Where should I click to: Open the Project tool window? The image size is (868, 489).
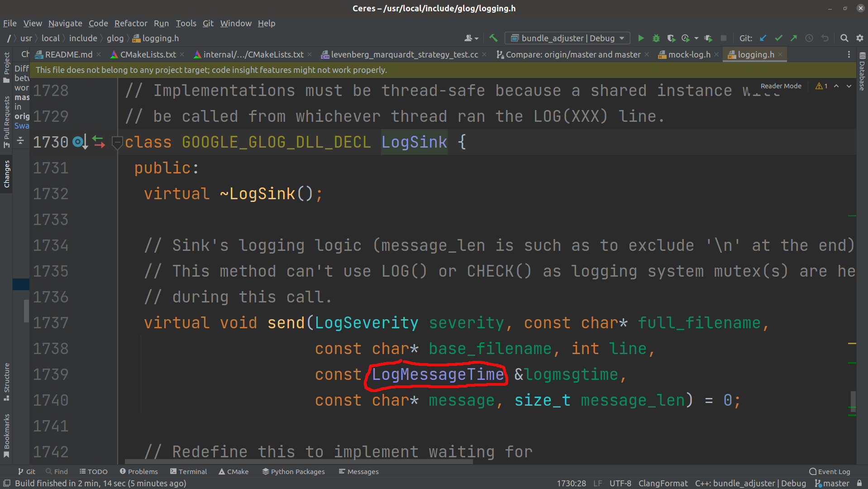(x=6, y=67)
